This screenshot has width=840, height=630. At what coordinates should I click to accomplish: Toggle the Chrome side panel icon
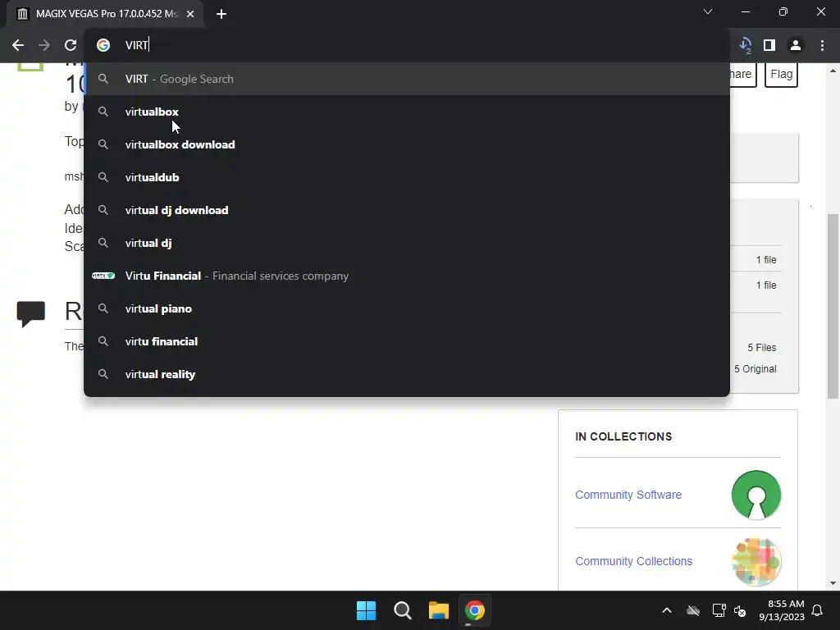pyautogui.click(x=769, y=45)
